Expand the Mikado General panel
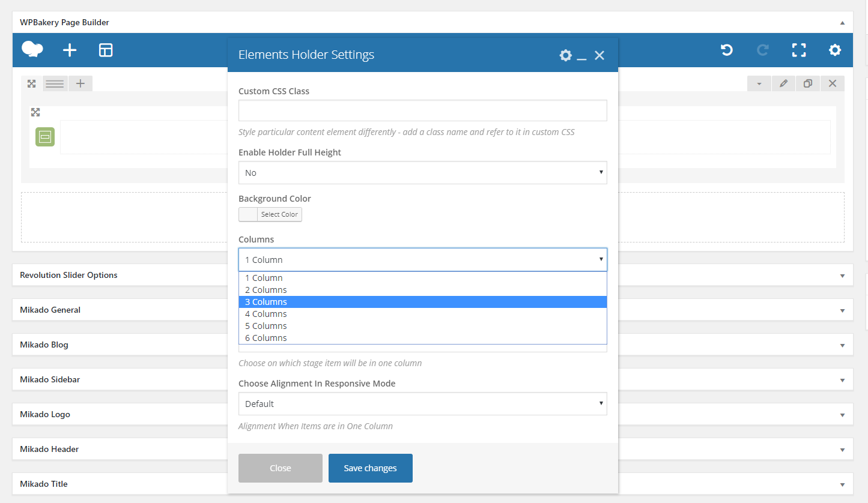 coord(432,310)
